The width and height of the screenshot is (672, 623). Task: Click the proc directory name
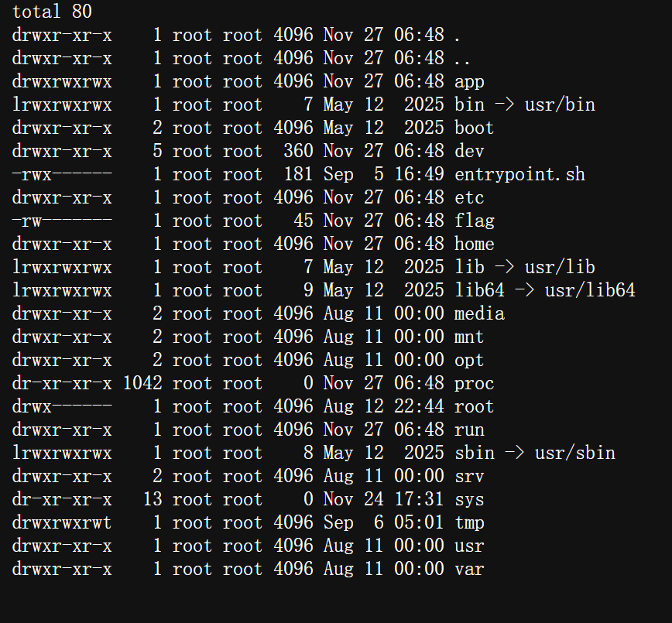pyautogui.click(x=474, y=383)
